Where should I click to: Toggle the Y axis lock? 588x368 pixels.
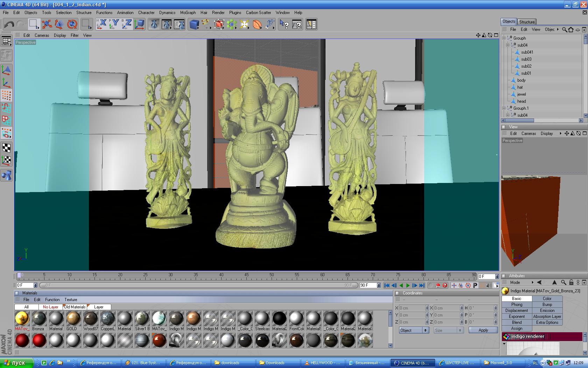coord(114,24)
